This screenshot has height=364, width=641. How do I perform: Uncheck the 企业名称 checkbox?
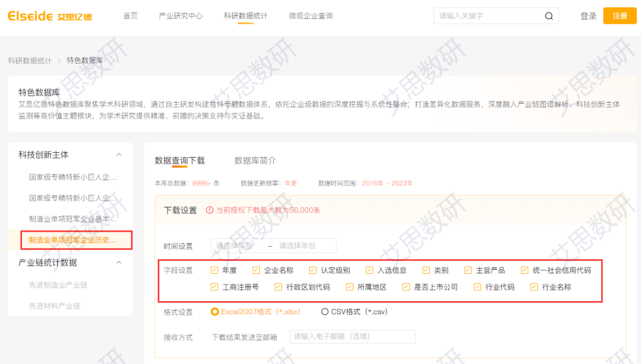tap(256, 270)
